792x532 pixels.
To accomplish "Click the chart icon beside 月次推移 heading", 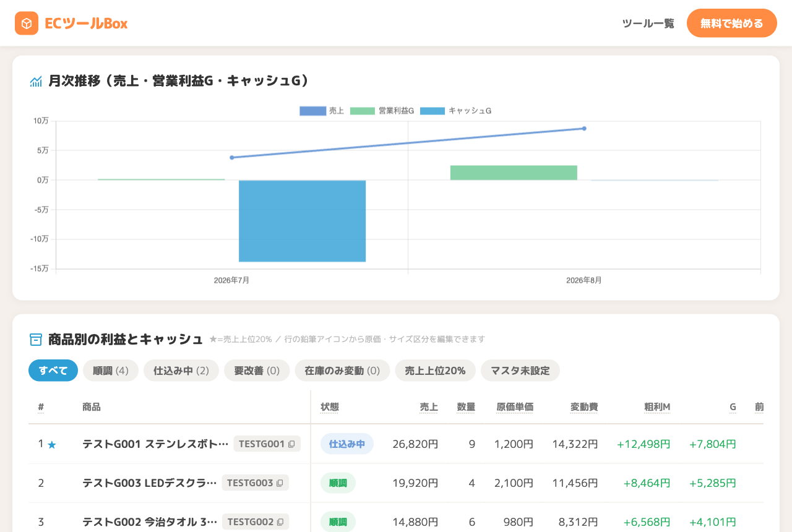I will pyautogui.click(x=36, y=81).
